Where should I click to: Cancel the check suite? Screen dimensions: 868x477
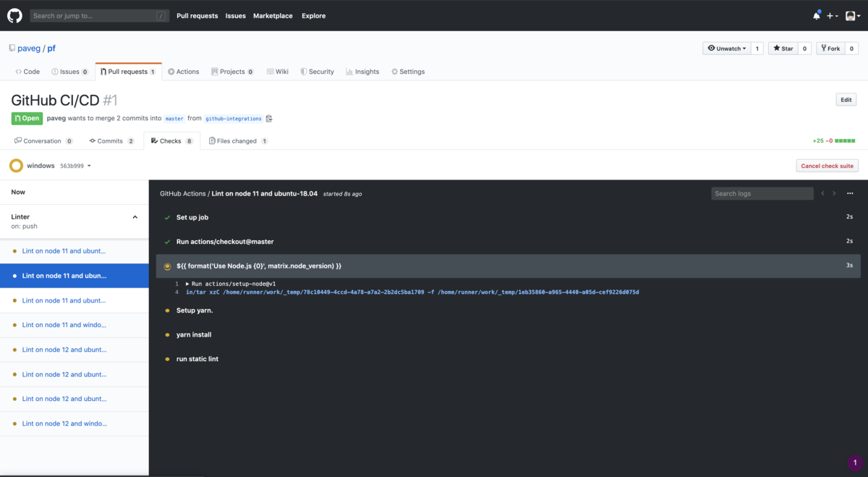(x=827, y=166)
